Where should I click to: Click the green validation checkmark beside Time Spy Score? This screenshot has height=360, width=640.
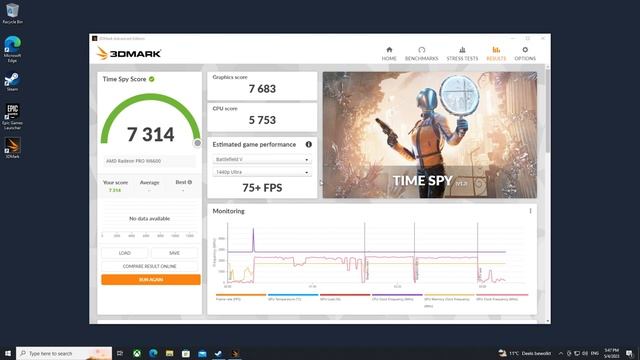pos(152,79)
